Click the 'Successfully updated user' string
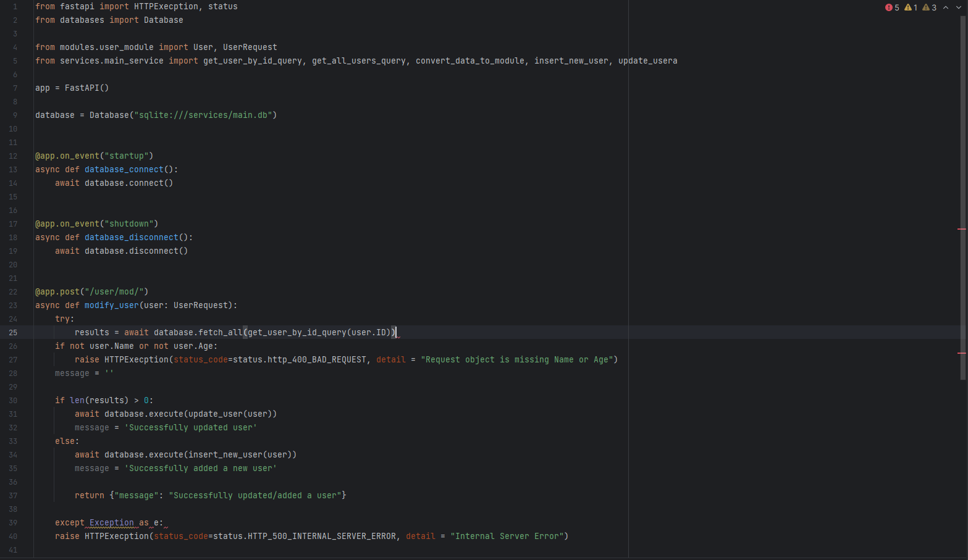The image size is (968, 560). pos(191,427)
